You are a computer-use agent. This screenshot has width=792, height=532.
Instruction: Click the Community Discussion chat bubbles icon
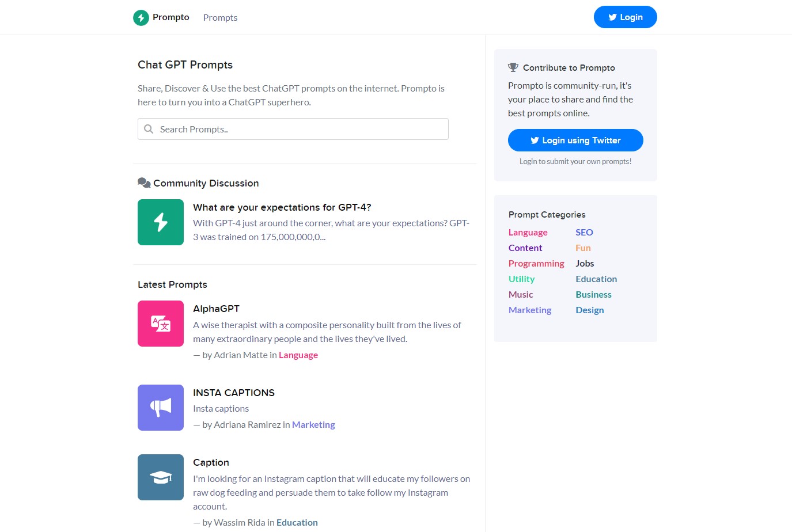click(144, 183)
